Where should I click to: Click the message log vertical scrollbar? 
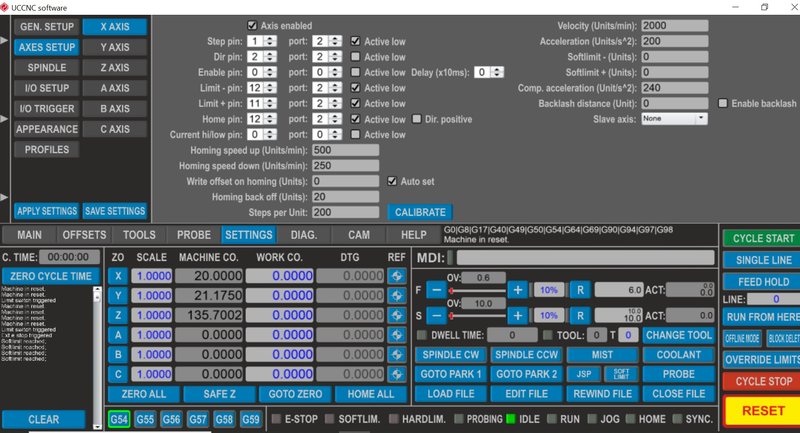(x=97, y=358)
